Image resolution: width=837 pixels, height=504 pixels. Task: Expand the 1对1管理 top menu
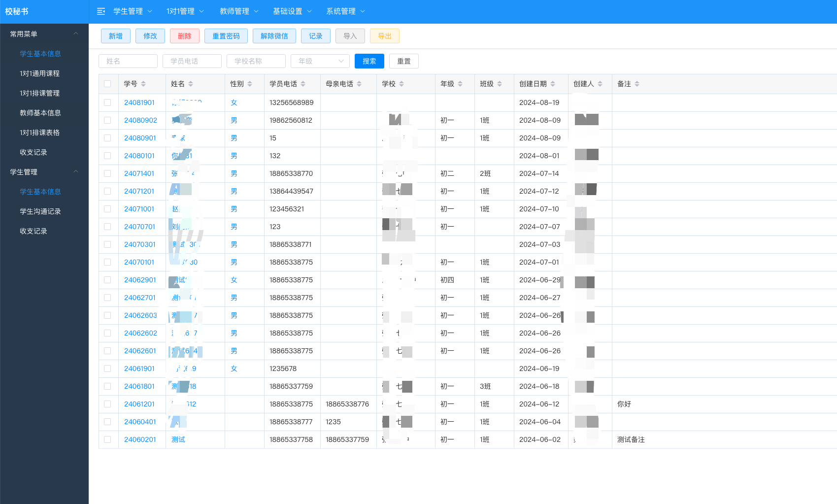pyautogui.click(x=185, y=11)
